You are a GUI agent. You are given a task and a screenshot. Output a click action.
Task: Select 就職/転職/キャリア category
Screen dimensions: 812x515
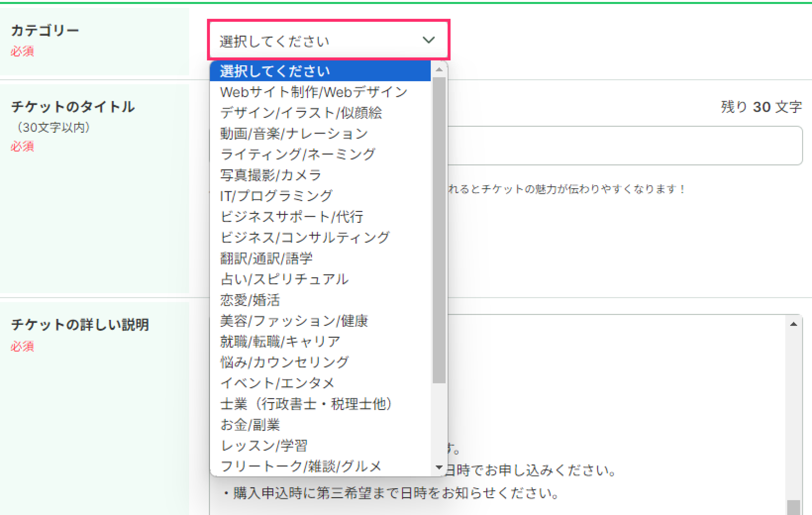tap(280, 342)
